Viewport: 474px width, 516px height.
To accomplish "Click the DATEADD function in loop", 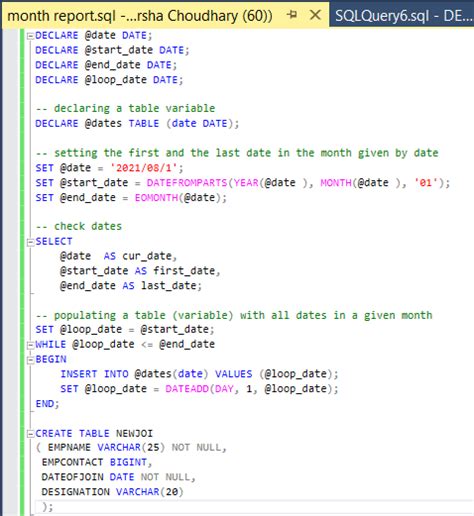I will click(x=187, y=389).
